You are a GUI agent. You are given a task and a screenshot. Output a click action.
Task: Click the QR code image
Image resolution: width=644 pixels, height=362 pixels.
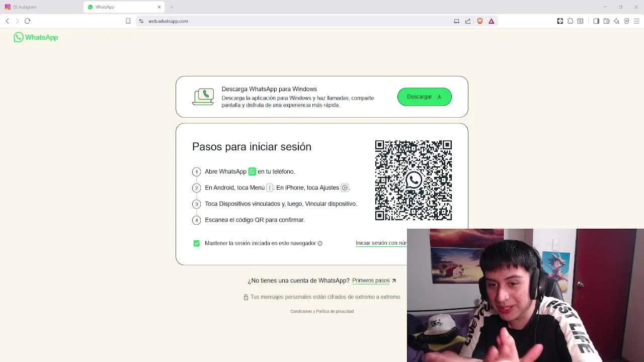(x=414, y=180)
